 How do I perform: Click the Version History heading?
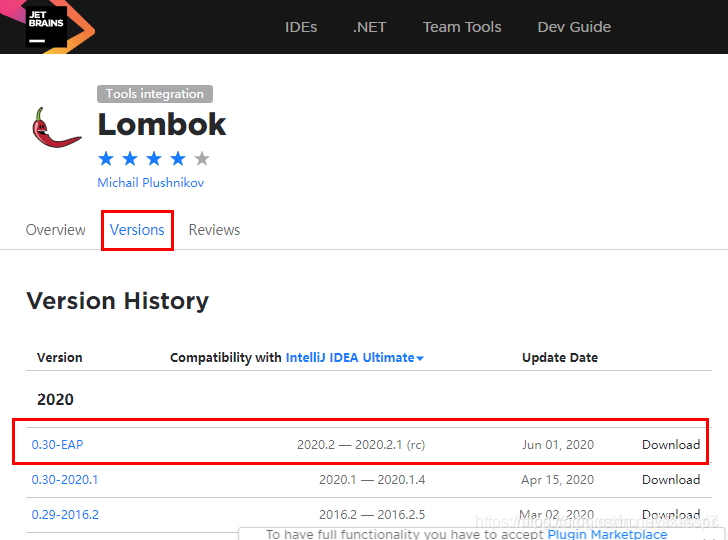point(117,301)
